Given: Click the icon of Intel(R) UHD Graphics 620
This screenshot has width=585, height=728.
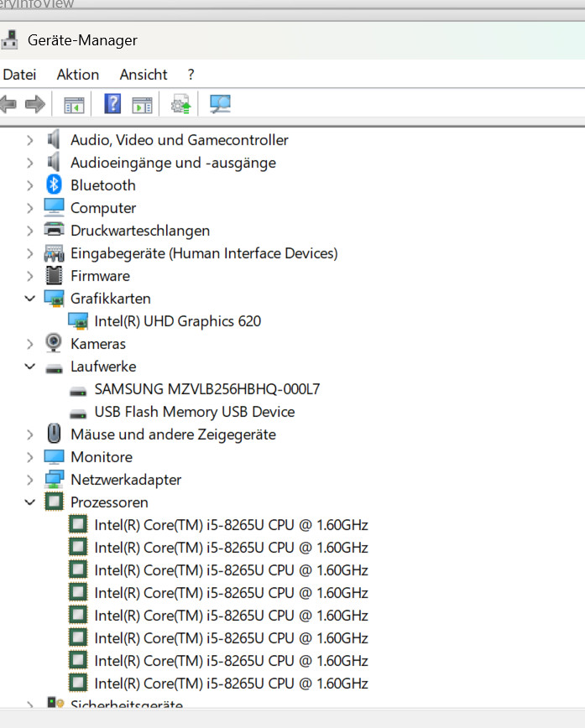Looking at the screenshot, I should click(x=78, y=321).
